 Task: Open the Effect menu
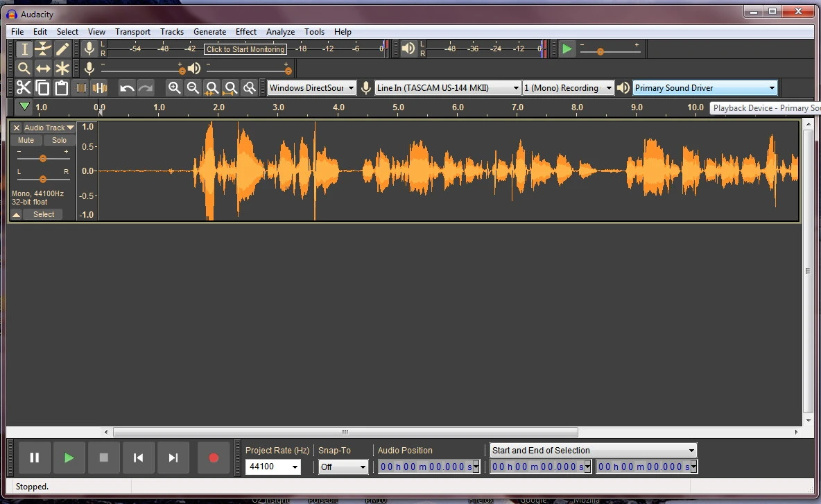tap(245, 32)
